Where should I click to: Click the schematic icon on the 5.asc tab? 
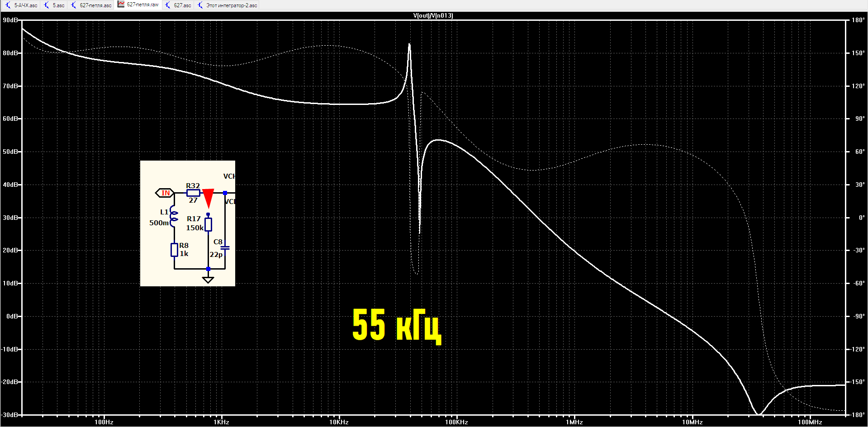47,5
